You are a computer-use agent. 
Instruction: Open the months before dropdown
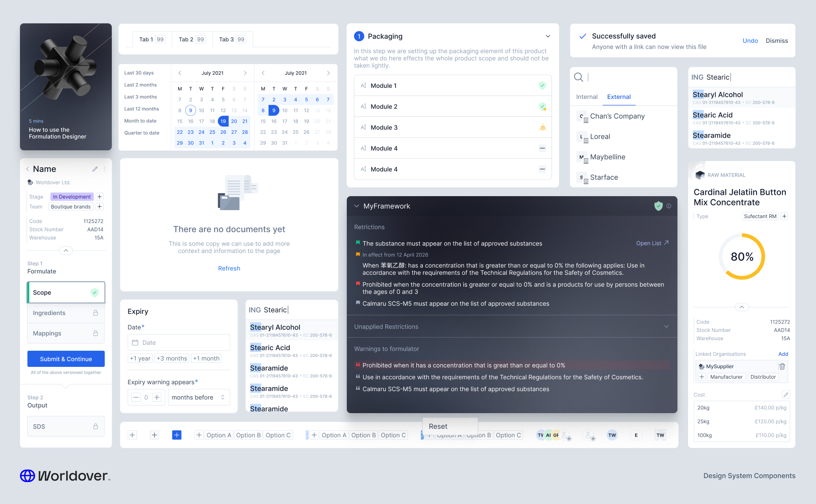198,397
